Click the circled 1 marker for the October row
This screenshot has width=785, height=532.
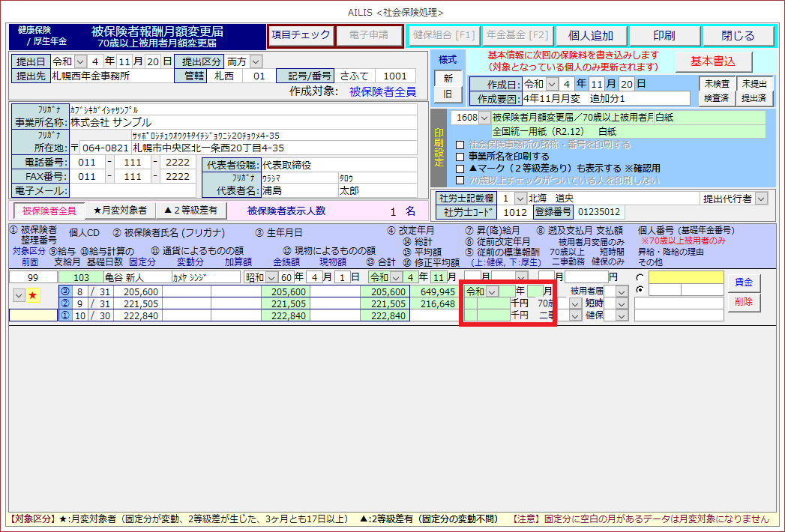[x=64, y=315]
